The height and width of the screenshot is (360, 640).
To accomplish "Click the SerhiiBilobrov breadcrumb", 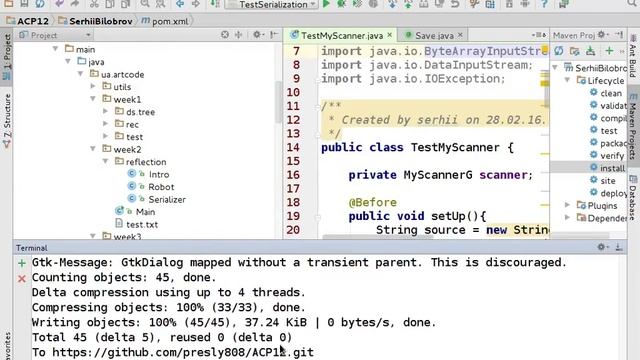I will pos(96,21).
